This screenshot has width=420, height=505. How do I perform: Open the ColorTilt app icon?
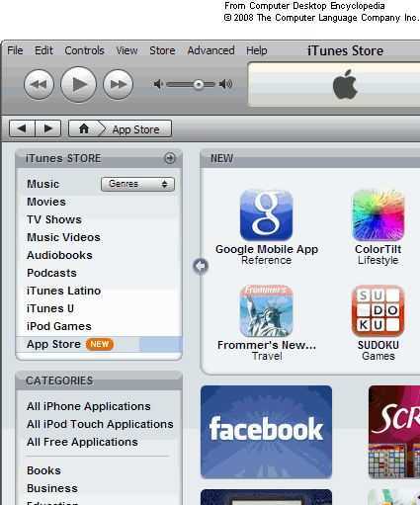(378, 215)
